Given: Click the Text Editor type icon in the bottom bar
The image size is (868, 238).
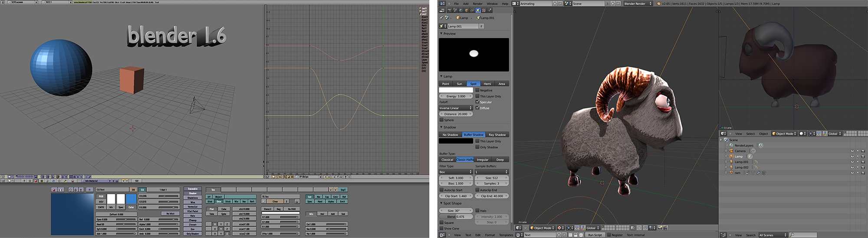Looking at the screenshot, I should [442, 235].
